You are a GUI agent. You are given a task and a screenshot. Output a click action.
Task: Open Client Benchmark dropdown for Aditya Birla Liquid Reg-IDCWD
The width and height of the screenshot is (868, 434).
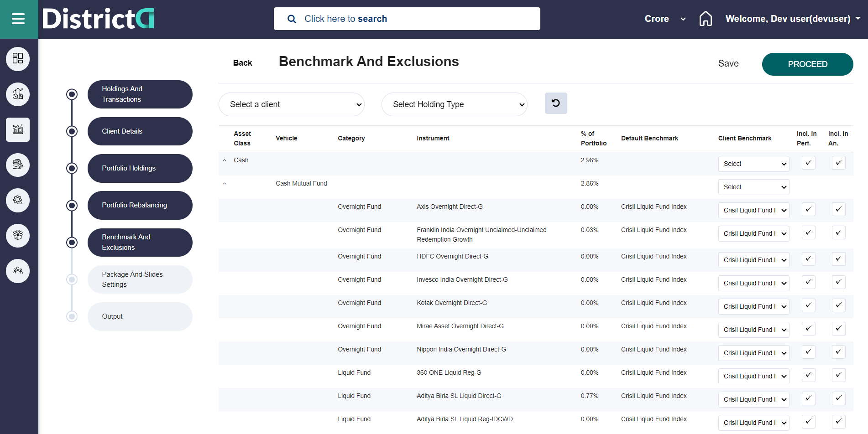(x=753, y=423)
